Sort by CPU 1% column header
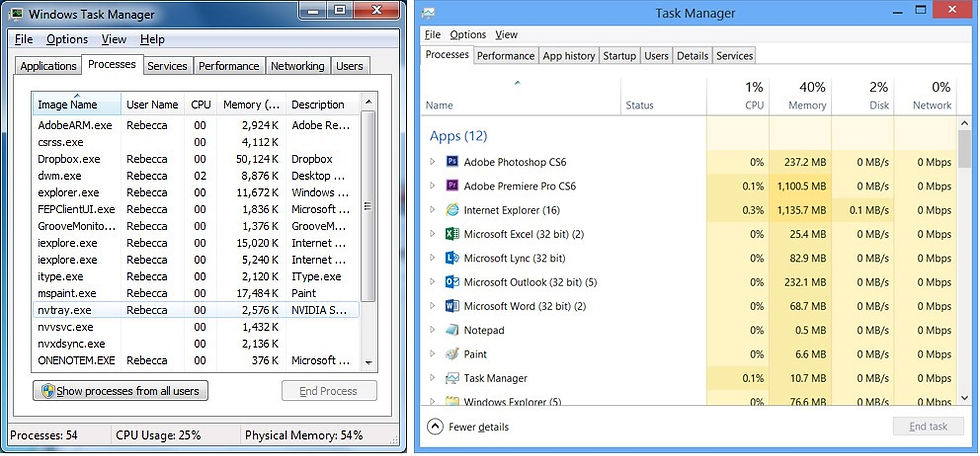Image resolution: width=980 pixels, height=456 pixels. 738,96
